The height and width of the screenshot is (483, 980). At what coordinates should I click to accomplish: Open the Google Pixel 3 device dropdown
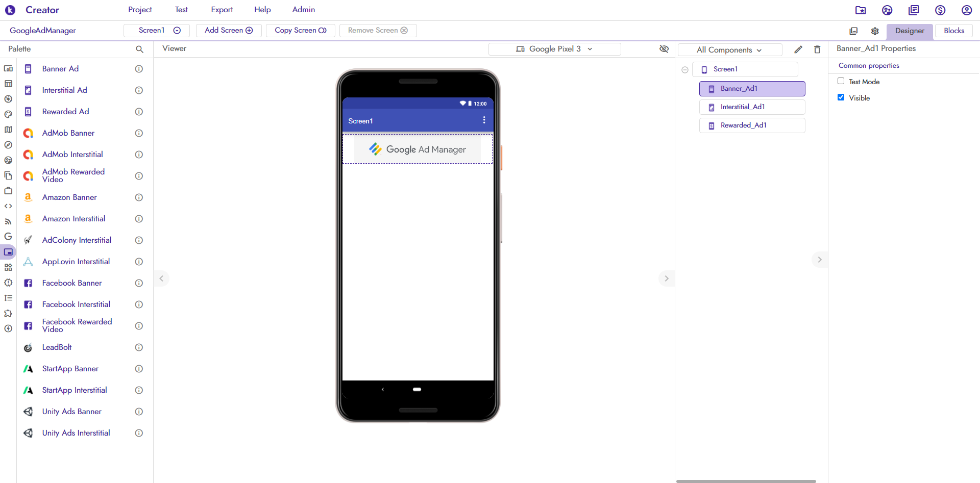pos(555,49)
